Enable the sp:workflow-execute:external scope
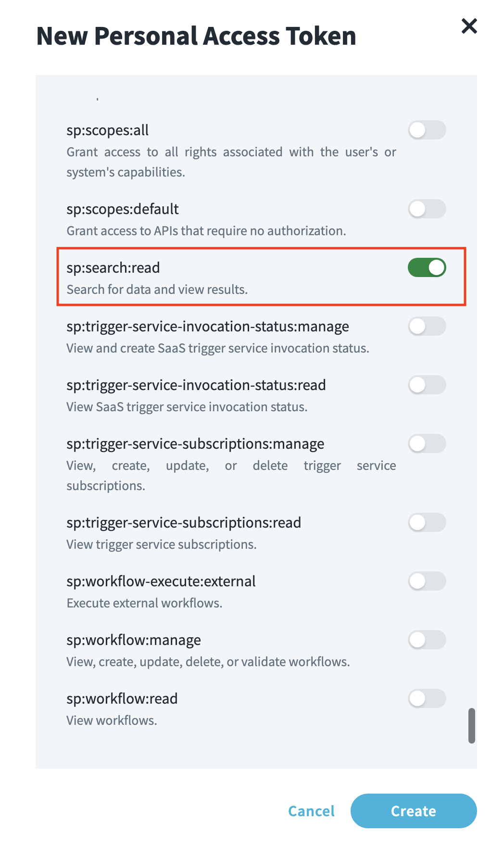This screenshot has width=504, height=859. tap(427, 581)
